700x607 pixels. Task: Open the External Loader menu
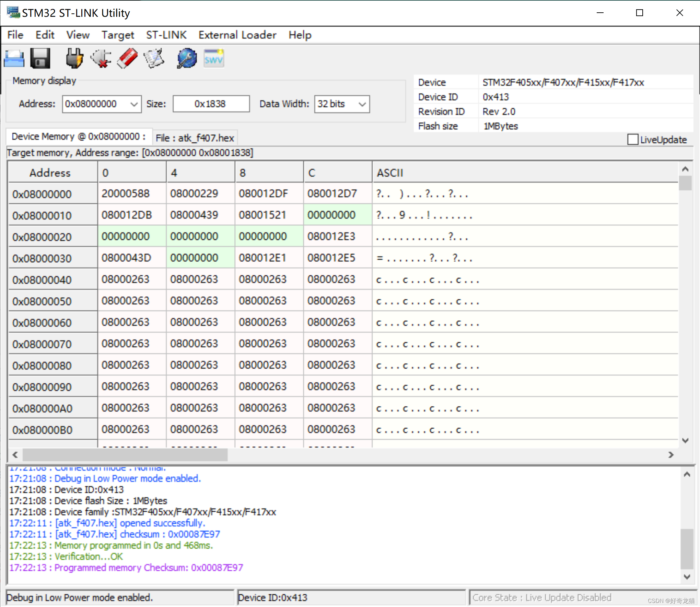[237, 35]
